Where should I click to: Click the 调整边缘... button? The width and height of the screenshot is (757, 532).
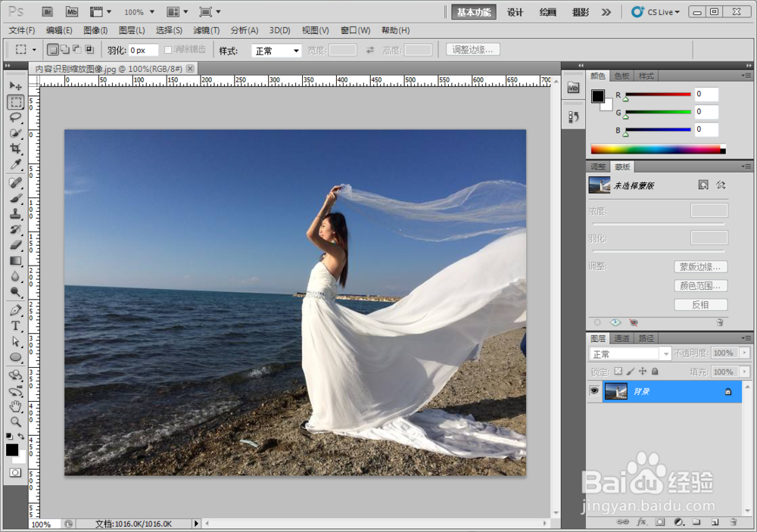[x=472, y=49]
